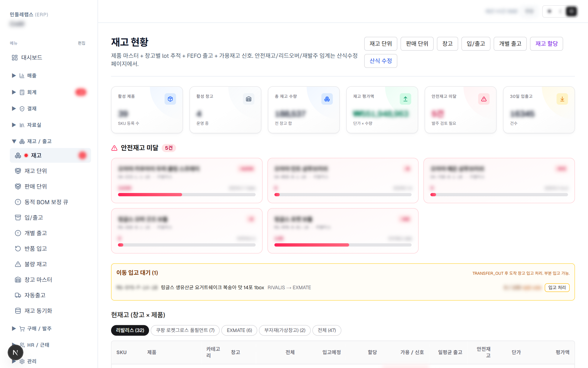Click the 입/출고 header button

[x=476, y=44]
